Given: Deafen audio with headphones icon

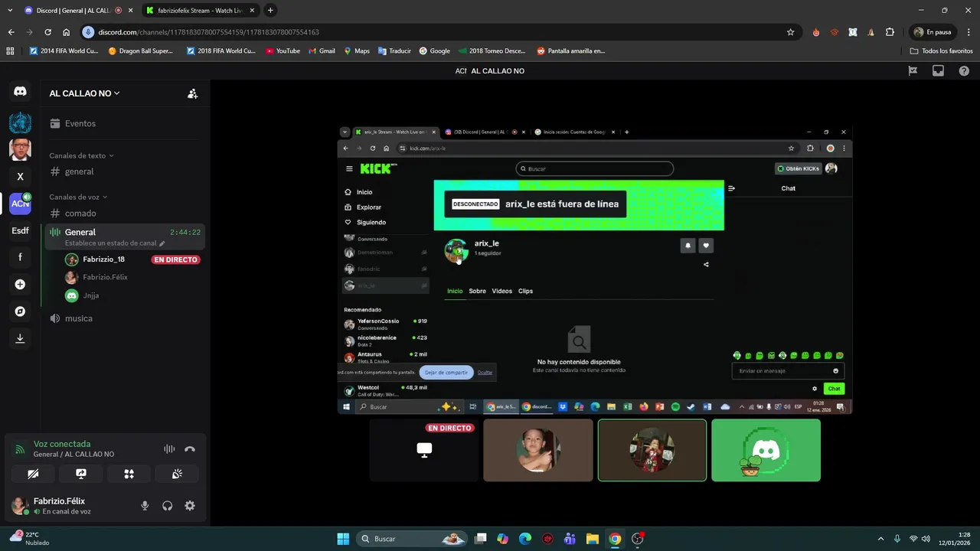Looking at the screenshot, I should click(167, 506).
